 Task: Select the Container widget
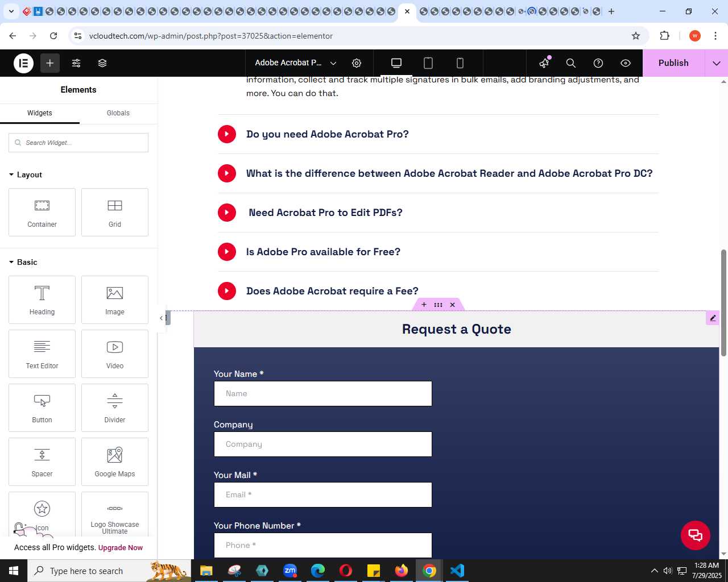tap(42, 212)
